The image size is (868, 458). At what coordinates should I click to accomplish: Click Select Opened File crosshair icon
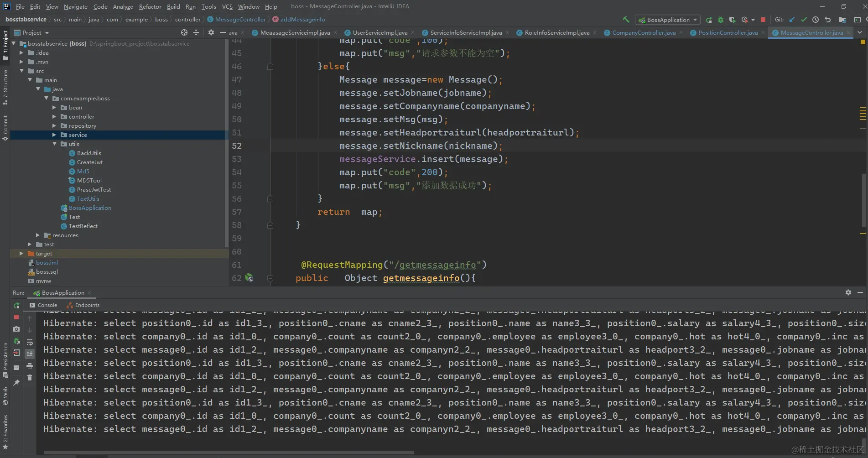(x=184, y=32)
